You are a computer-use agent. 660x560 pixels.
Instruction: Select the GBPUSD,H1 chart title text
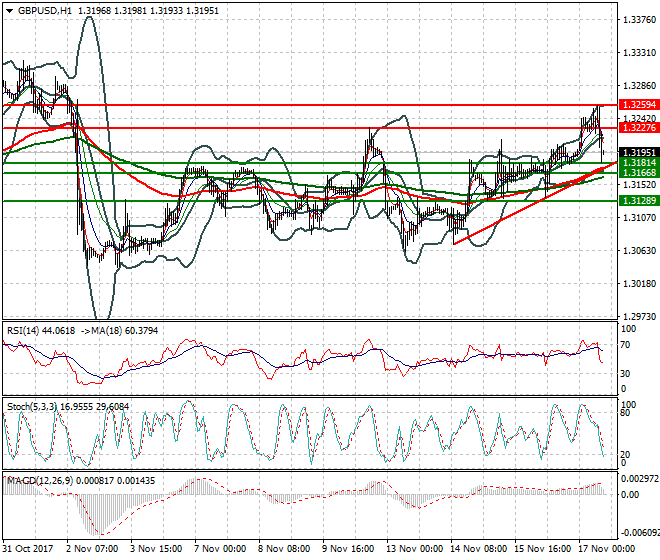click(x=45, y=11)
